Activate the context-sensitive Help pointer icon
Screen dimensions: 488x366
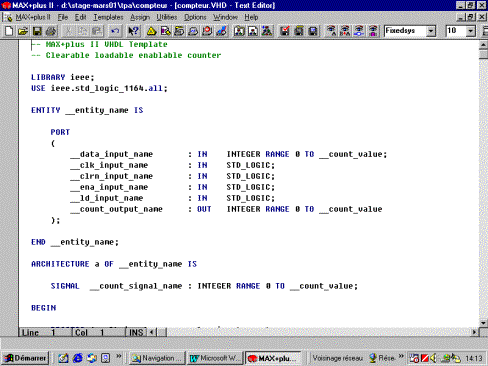133,31
